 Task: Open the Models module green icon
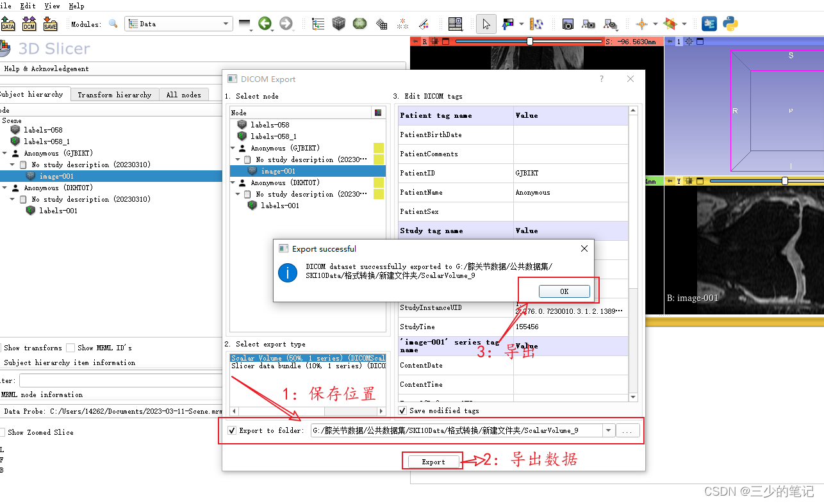point(360,24)
